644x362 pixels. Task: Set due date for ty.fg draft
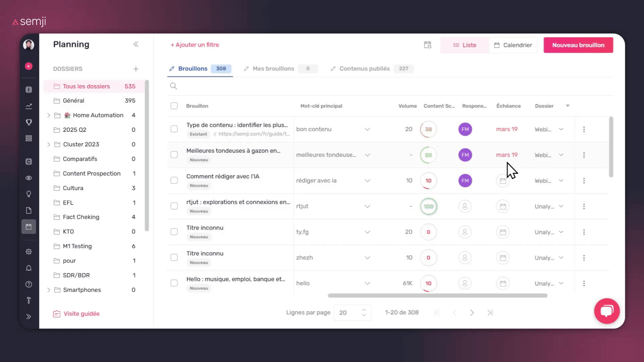[x=503, y=232]
